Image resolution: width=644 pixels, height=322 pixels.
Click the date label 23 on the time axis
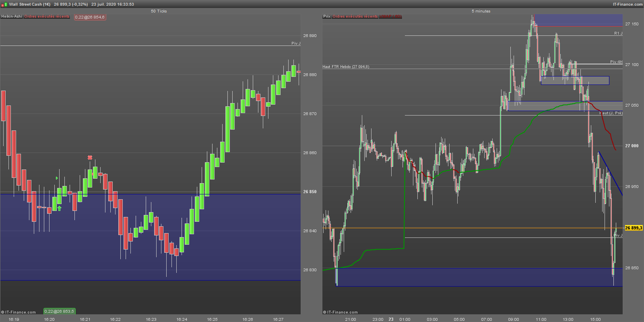click(x=391, y=320)
